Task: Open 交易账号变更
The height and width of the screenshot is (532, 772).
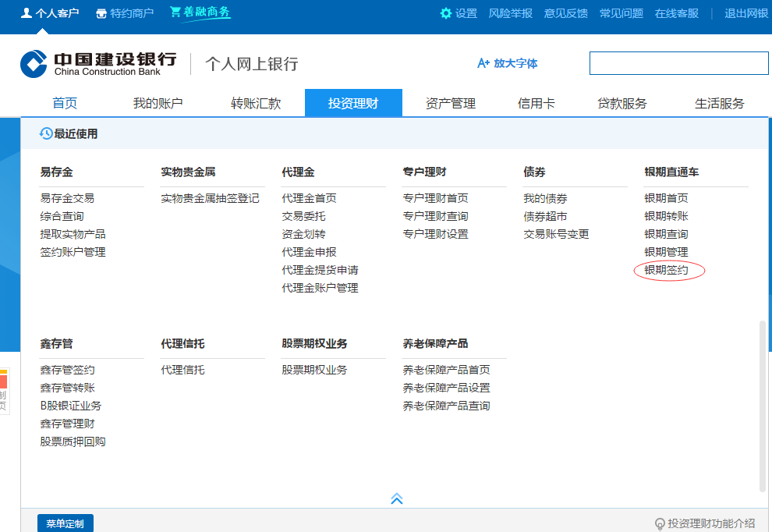Action: pos(556,234)
